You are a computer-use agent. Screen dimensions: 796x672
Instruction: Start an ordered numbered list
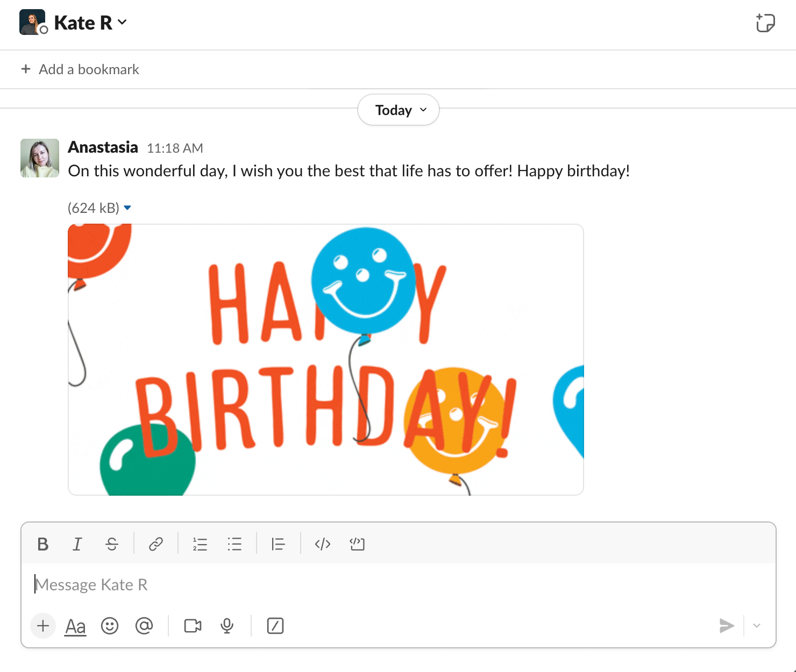(200, 545)
